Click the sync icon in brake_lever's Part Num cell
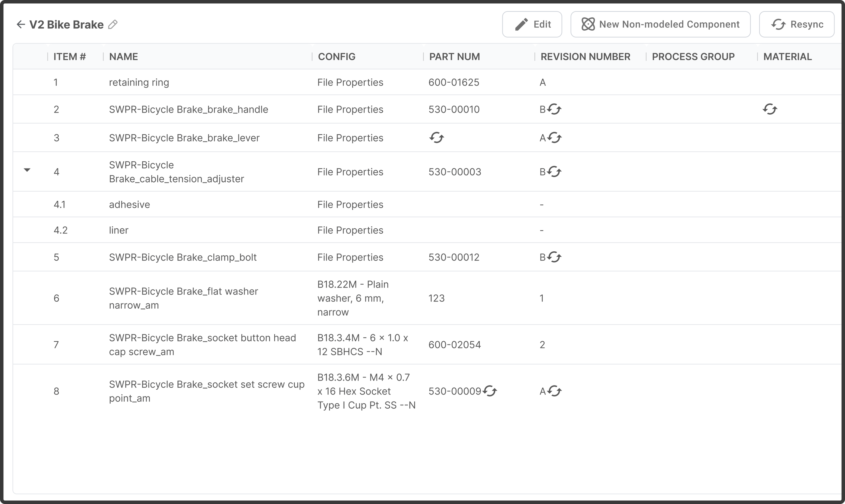This screenshot has height=504, width=845. (436, 138)
